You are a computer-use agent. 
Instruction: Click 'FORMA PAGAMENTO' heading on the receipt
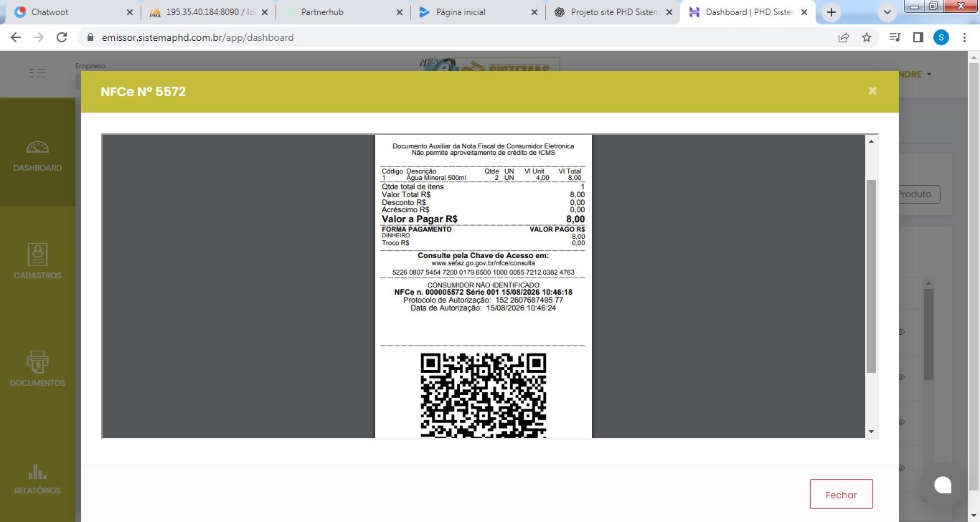(x=417, y=229)
